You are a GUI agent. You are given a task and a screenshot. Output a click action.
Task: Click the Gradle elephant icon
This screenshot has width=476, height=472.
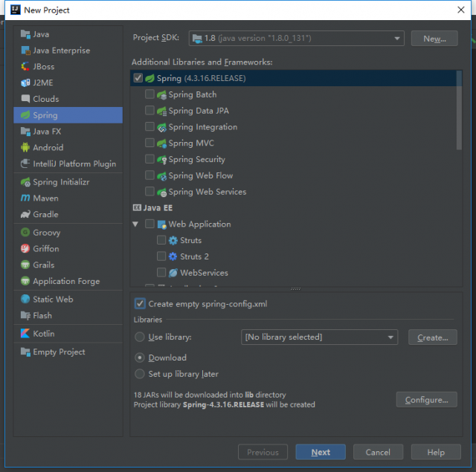25,215
